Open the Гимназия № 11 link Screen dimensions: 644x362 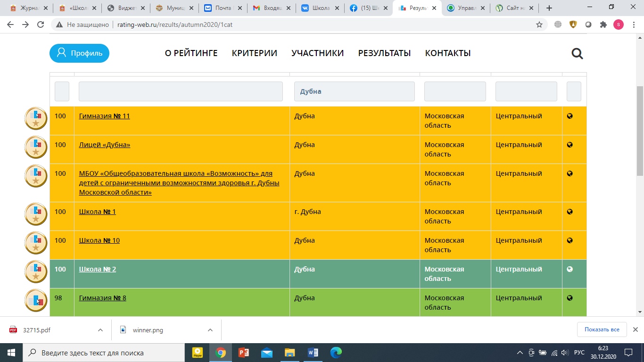(x=104, y=116)
